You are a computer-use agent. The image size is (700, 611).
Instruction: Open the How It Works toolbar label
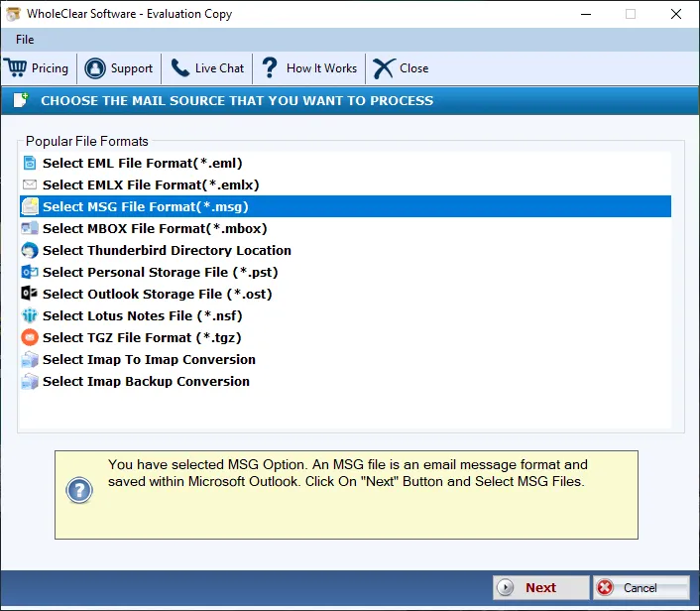(321, 68)
